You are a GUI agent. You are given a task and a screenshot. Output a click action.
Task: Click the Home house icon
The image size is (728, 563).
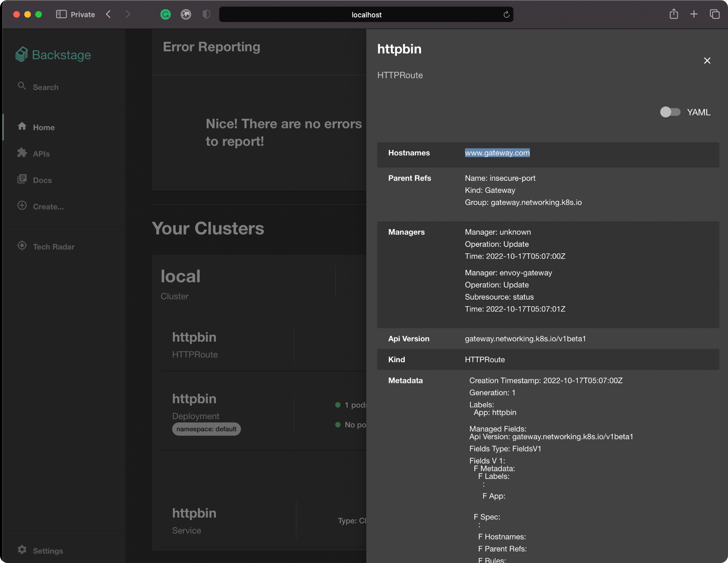click(22, 126)
